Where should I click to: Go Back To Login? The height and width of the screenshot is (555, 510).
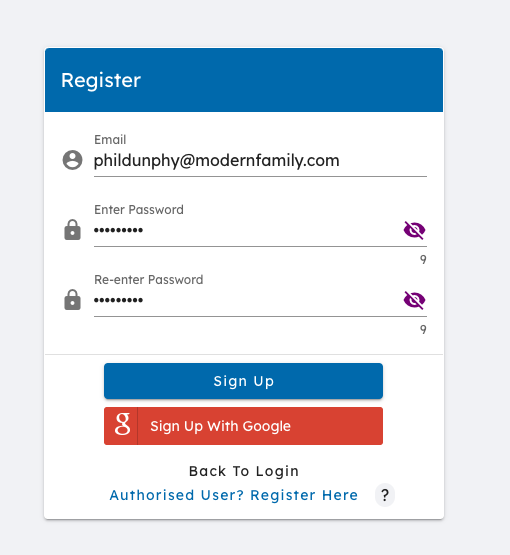pos(244,471)
